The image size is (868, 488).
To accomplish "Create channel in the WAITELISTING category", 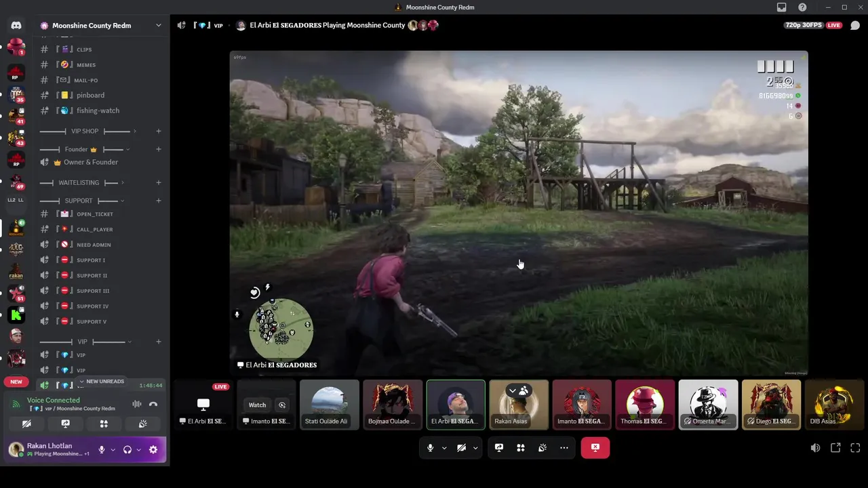I will [x=158, y=182].
